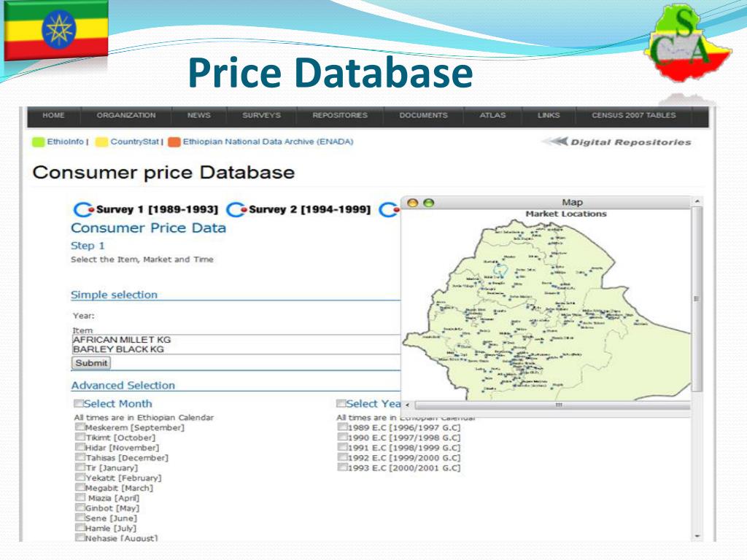Image resolution: width=747 pixels, height=560 pixels.
Task: Click the Map window horizontal scrollbar thumb
Action: [x=553, y=405]
